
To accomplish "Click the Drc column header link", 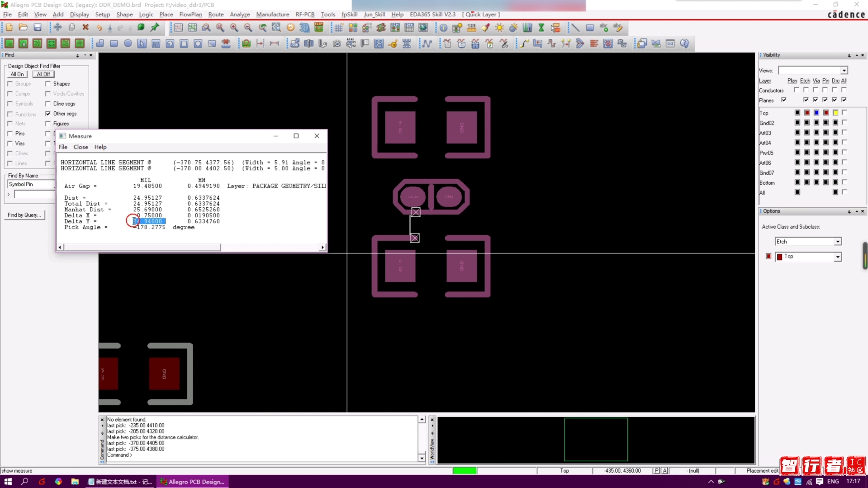I will 835,81.
